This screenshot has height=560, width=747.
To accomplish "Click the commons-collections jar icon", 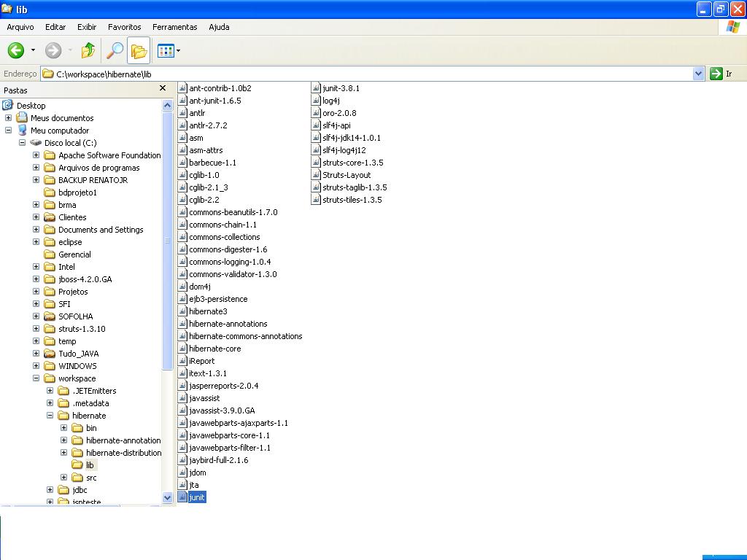I will [182, 236].
